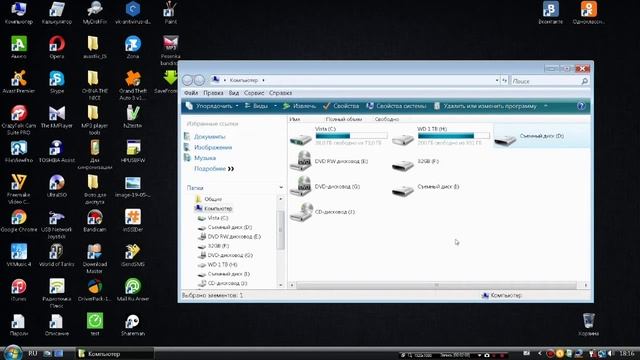The width and height of the screenshot is (640, 360).
Task: Select the Download Master desktop icon
Action: (x=95, y=254)
